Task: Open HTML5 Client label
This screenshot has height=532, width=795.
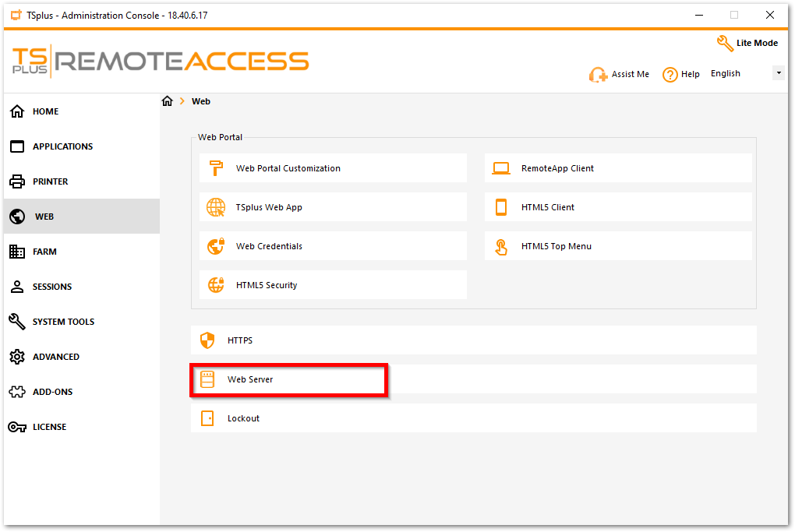Action: click(548, 207)
